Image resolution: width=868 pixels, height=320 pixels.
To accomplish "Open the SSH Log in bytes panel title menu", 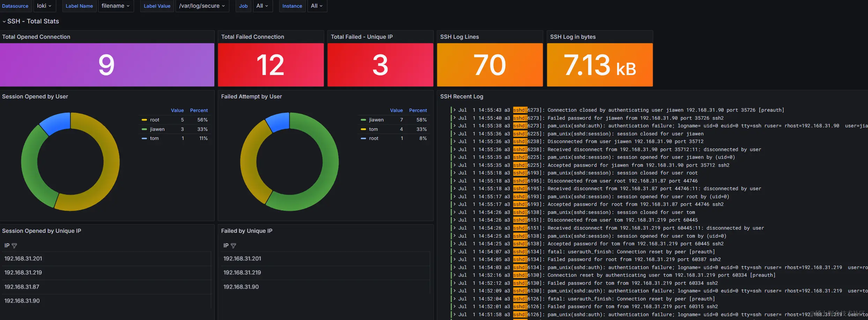I will [x=573, y=37].
